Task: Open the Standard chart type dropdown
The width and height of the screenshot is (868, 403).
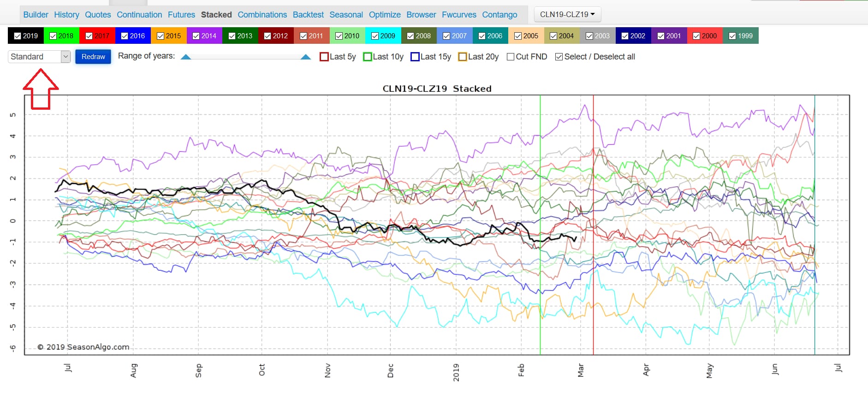Action: click(39, 57)
